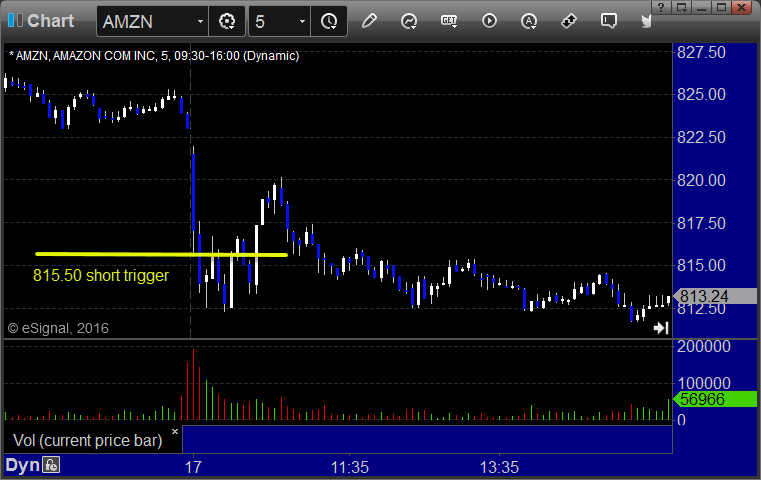The width and height of the screenshot is (761, 480).
Task: Open the help question mark button
Action: click(x=660, y=7)
